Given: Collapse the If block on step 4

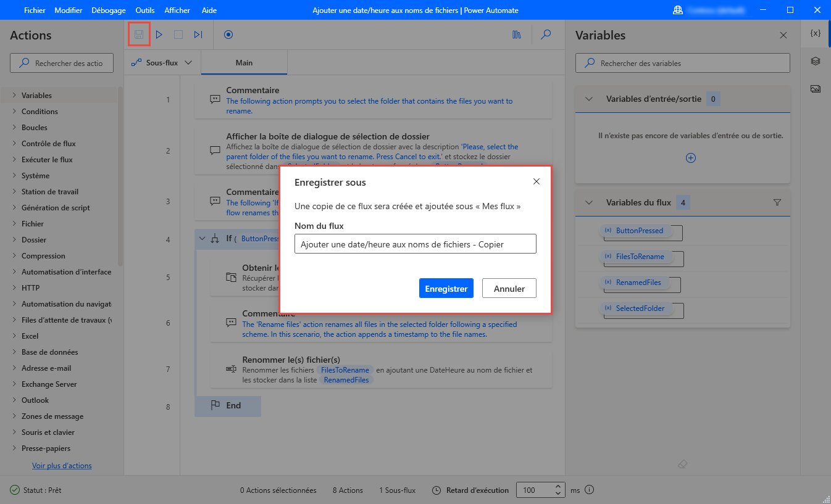Looking at the screenshot, I should point(202,238).
